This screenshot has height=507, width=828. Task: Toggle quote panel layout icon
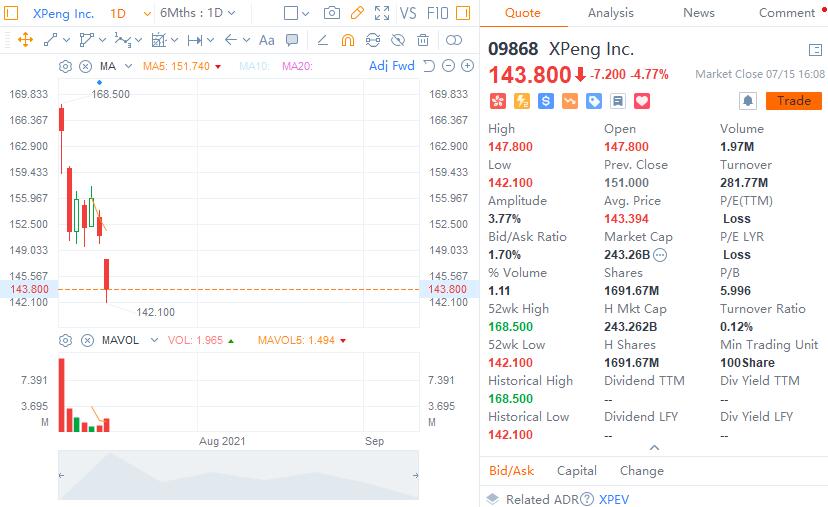pyautogui.click(x=815, y=50)
